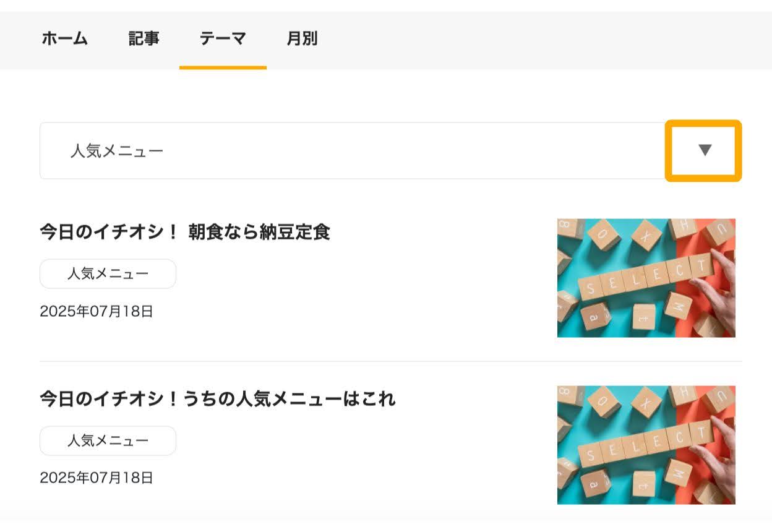This screenshot has height=532, width=772.
Task: Click 人気メニュー tag under 納豆定食 article
Action: click(x=108, y=273)
